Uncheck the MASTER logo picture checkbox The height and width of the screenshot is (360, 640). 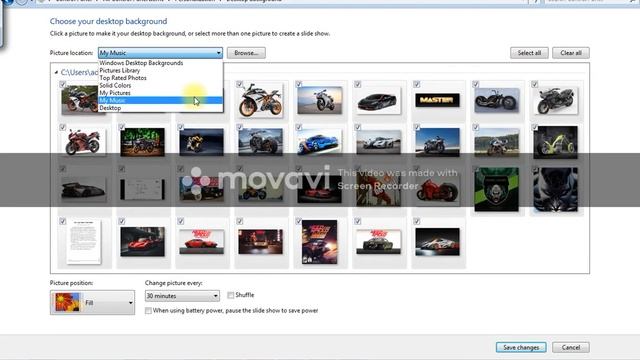tap(416, 84)
